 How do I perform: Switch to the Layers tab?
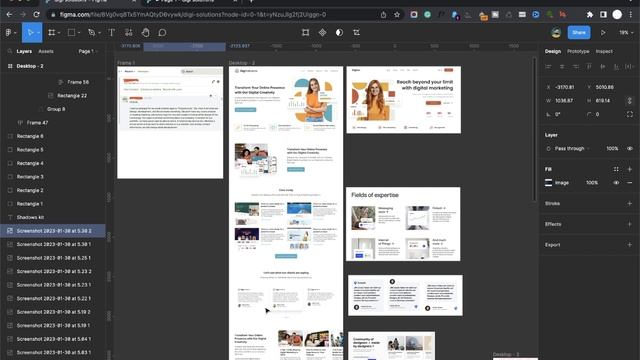pyautogui.click(x=24, y=51)
